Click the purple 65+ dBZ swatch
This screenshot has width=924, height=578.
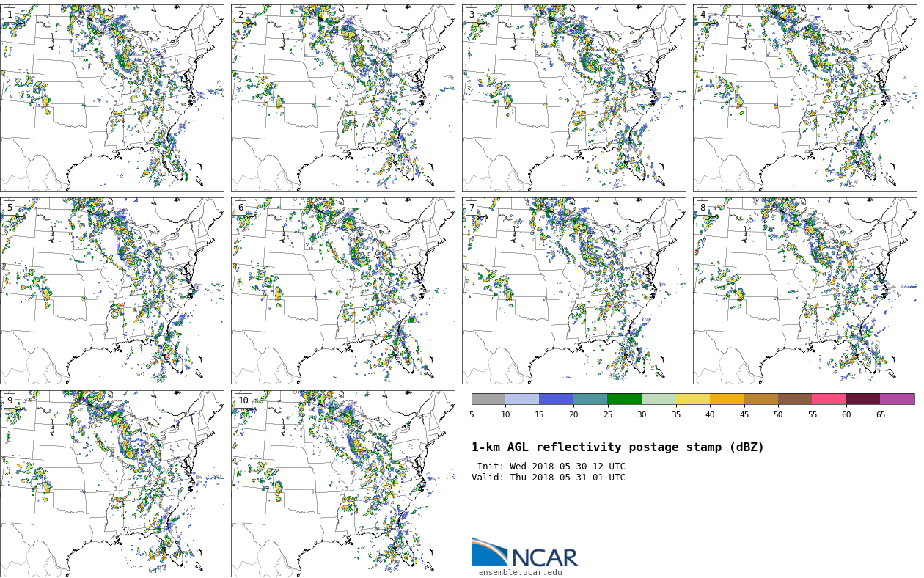[897, 399]
